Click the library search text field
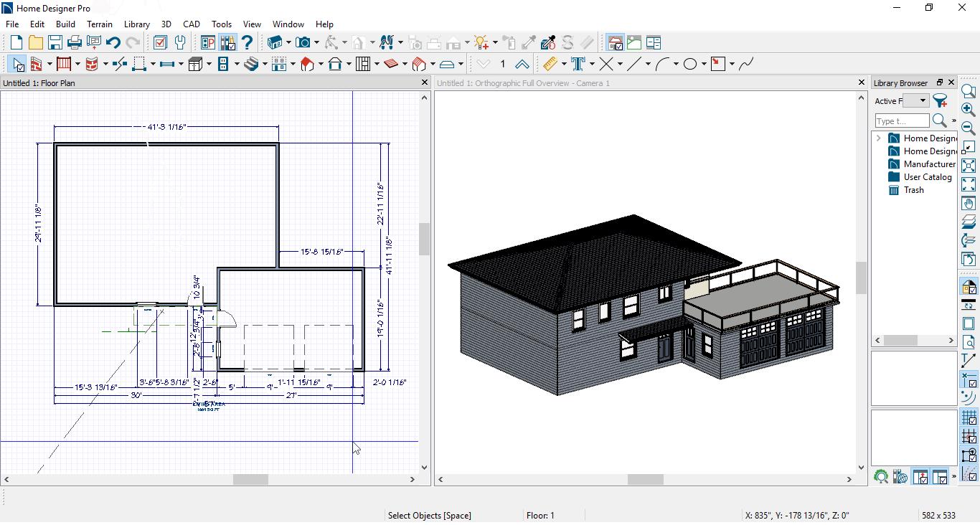The height and width of the screenshot is (525, 980). coord(902,121)
